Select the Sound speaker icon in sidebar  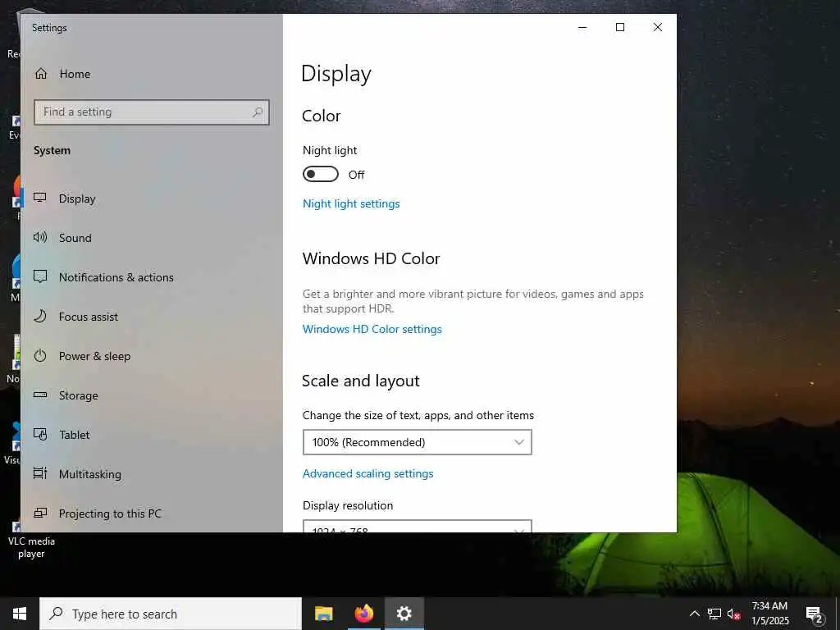[40, 237]
